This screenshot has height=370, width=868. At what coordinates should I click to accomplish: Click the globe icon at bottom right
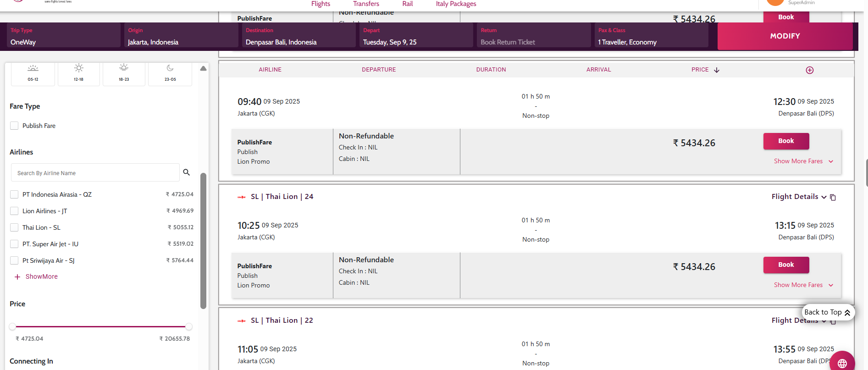[x=842, y=363]
